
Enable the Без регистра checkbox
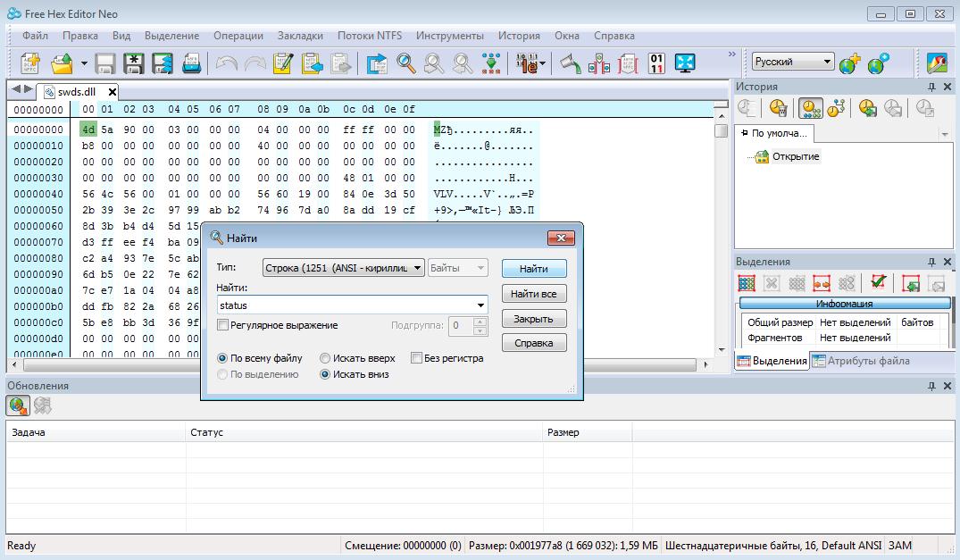(416, 358)
